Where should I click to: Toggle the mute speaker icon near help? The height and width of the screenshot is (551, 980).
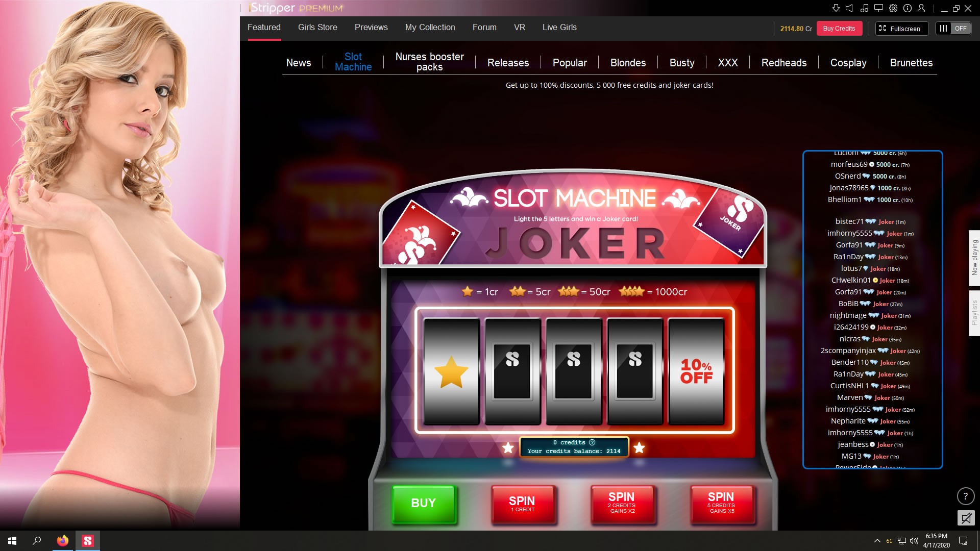point(966,518)
